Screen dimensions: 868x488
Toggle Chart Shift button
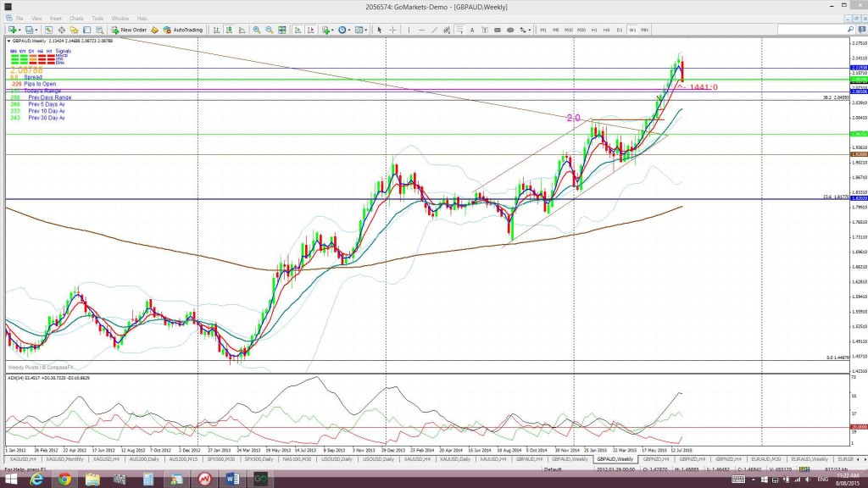310,30
